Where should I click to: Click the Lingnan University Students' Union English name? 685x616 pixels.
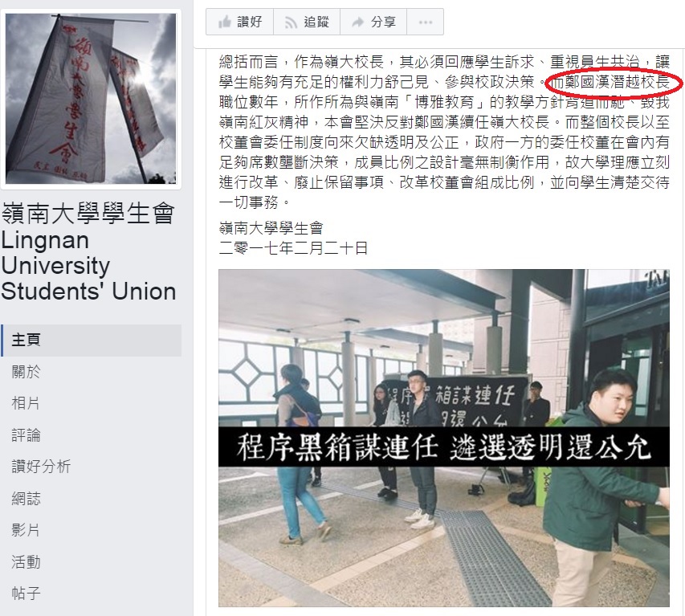88,266
